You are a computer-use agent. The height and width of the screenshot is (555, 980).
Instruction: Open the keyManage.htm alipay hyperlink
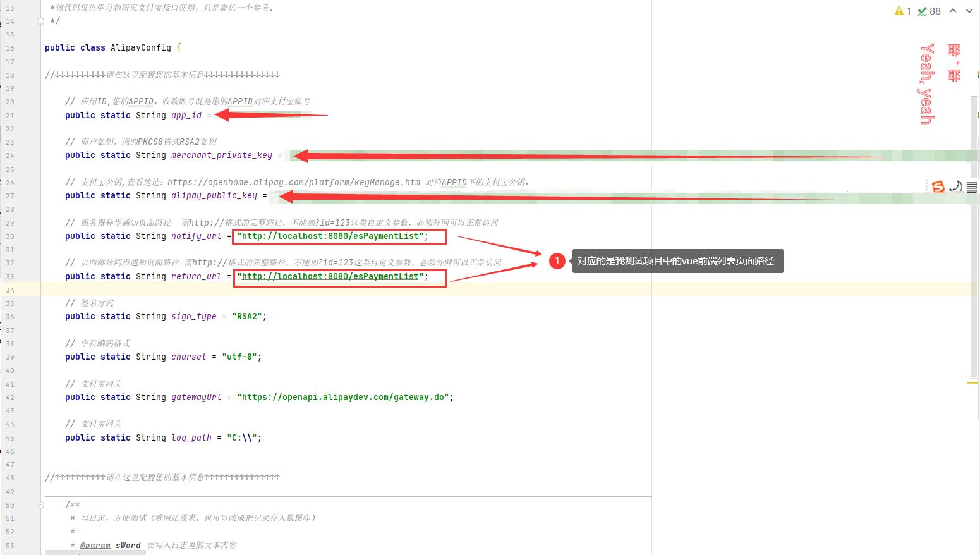pyautogui.click(x=293, y=182)
